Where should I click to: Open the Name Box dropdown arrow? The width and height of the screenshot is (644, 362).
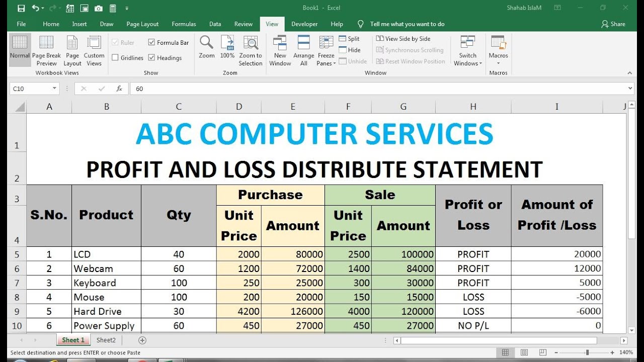[54, 88]
